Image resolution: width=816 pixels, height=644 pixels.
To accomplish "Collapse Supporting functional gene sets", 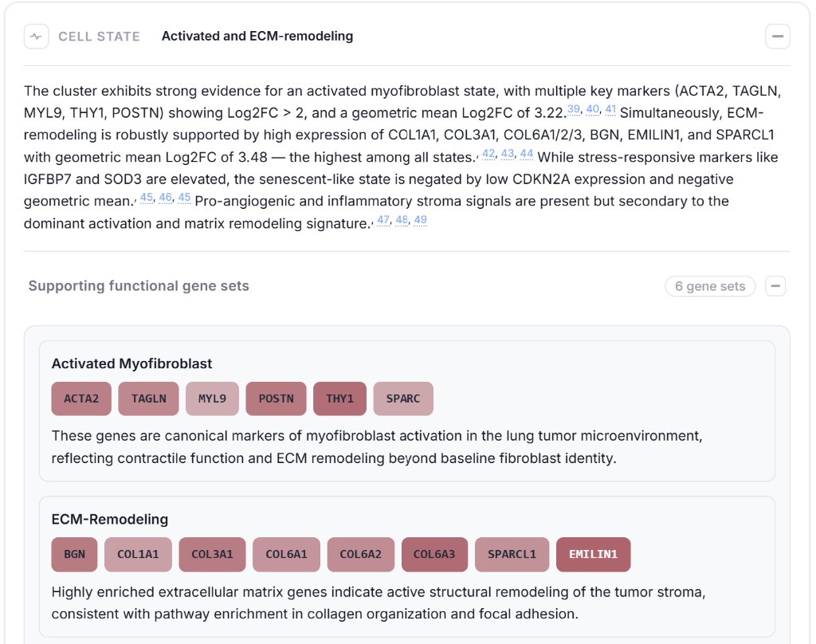I will point(775,286).
